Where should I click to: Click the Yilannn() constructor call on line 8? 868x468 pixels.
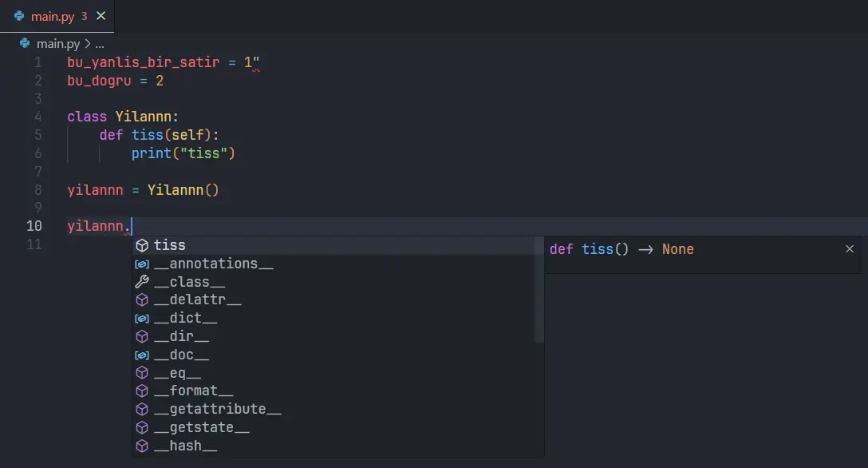click(x=183, y=190)
